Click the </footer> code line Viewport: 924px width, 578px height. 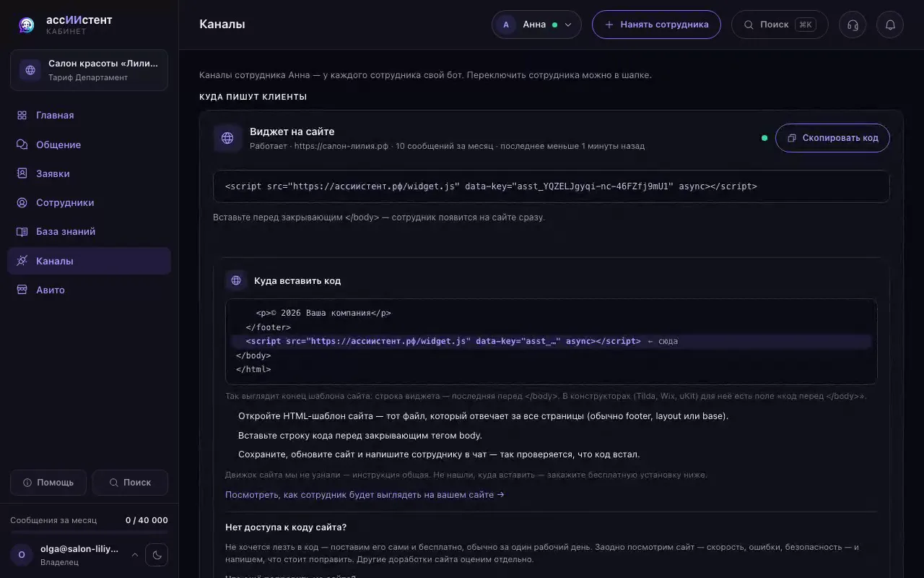(268, 327)
